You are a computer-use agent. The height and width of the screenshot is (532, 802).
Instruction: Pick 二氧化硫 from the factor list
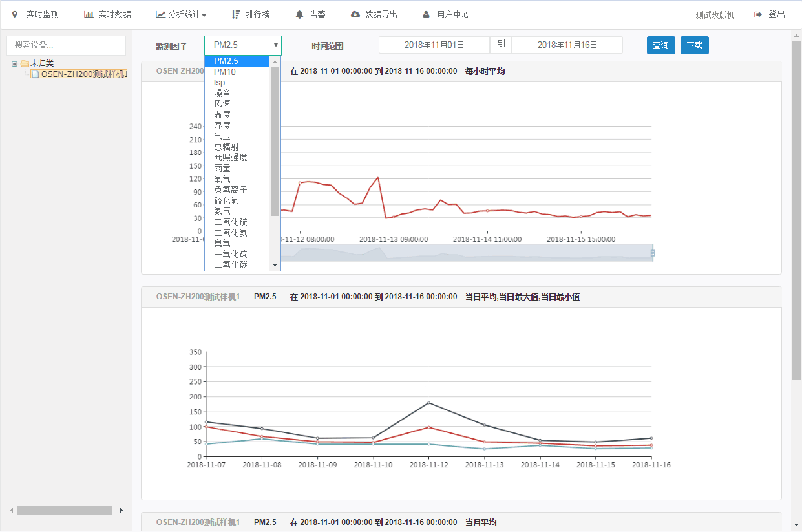[231, 222]
